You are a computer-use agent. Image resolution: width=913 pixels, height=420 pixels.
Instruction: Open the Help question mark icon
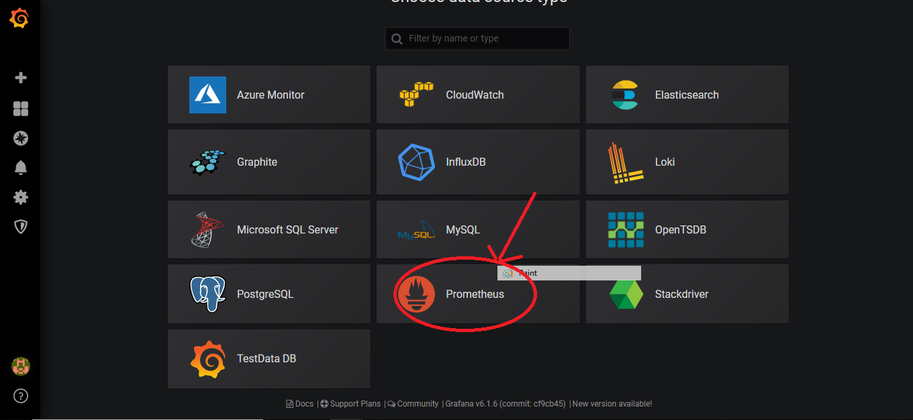click(x=20, y=396)
